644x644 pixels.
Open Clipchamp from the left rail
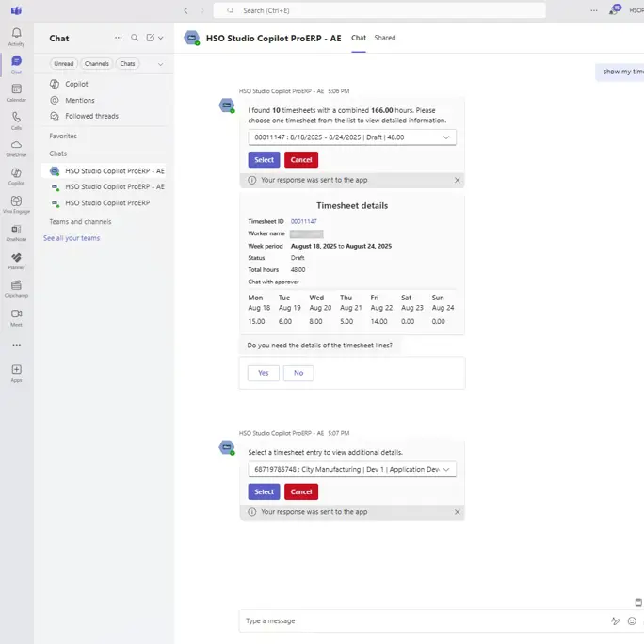click(x=16, y=287)
